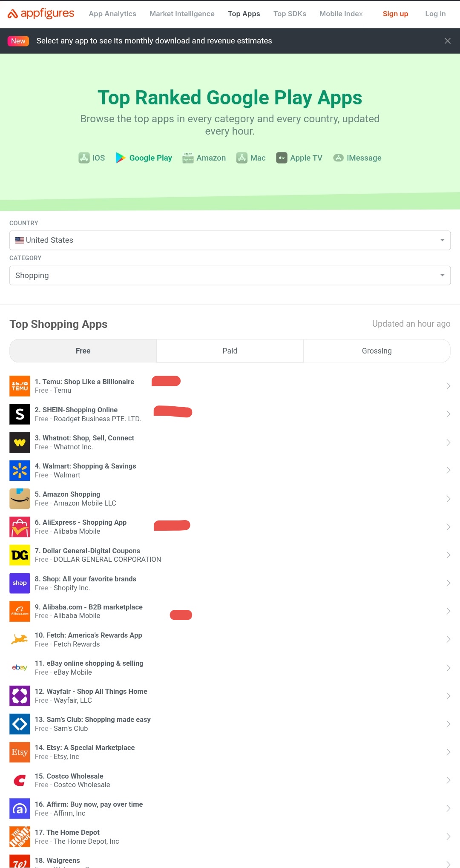The image size is (460, 868).
Task: Open the Temu app icon
Action: click(x=20, y=386)
